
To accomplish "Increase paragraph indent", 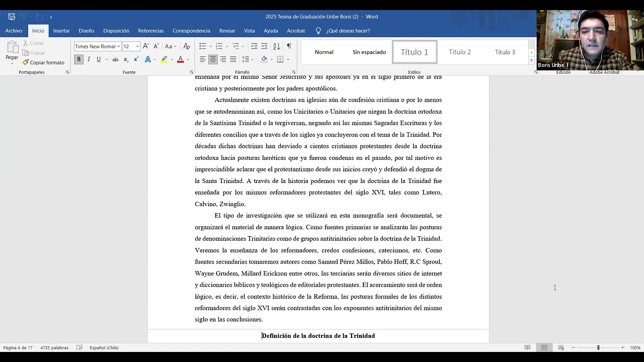I will click(265, 46).
